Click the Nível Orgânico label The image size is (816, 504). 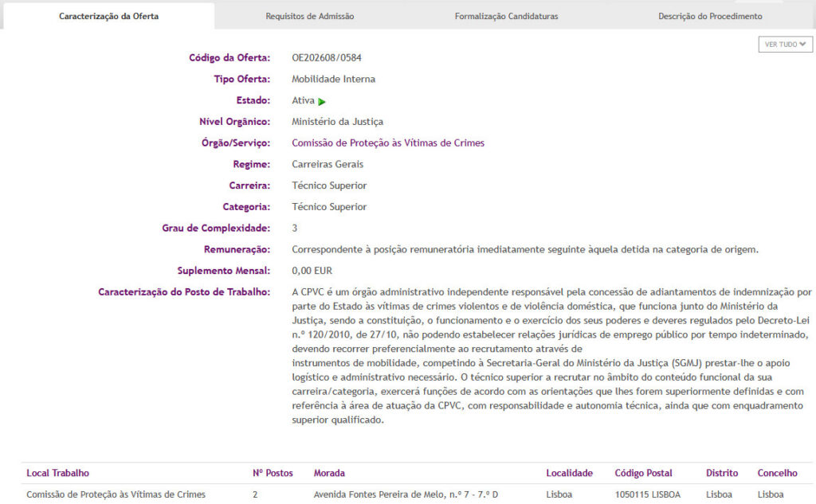[235, 122]
